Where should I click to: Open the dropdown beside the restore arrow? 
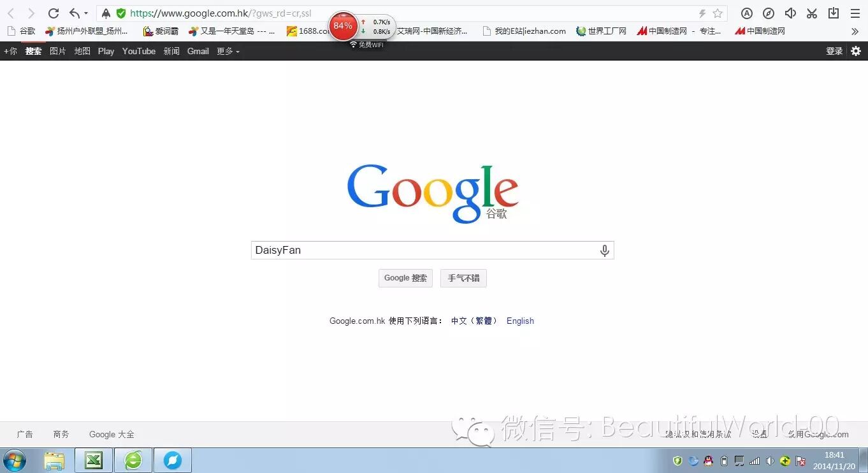pos(86,13)
